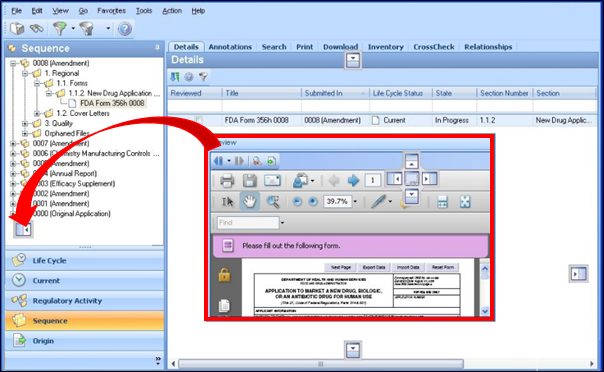Click the blue back button in Preview toolbar
Viewport: 604px width, 372px height.
click(x=218, y=161)
